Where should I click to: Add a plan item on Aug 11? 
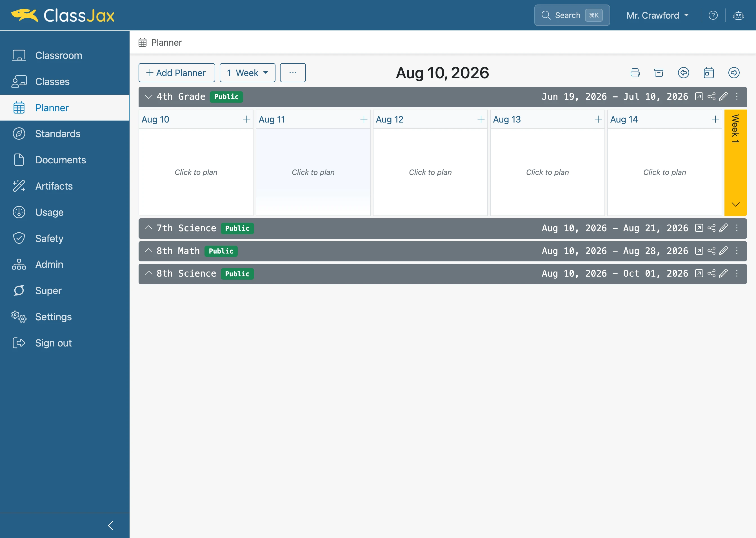coord(364,119)
